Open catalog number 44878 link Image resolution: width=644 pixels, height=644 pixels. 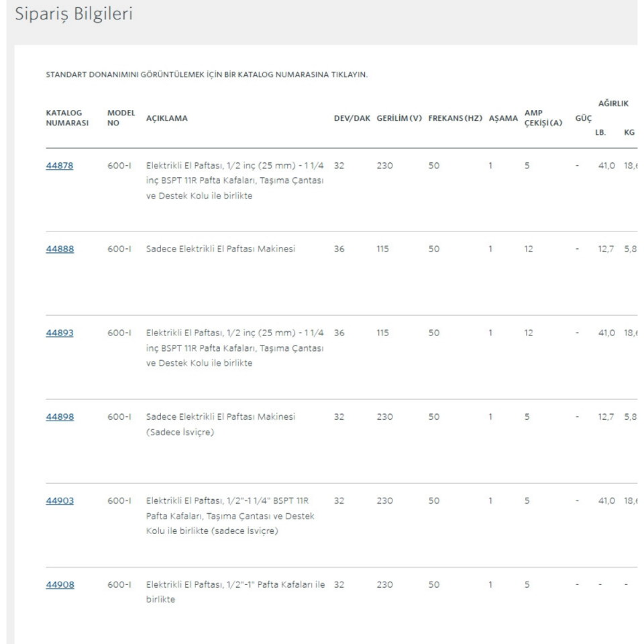pos(59,166)
